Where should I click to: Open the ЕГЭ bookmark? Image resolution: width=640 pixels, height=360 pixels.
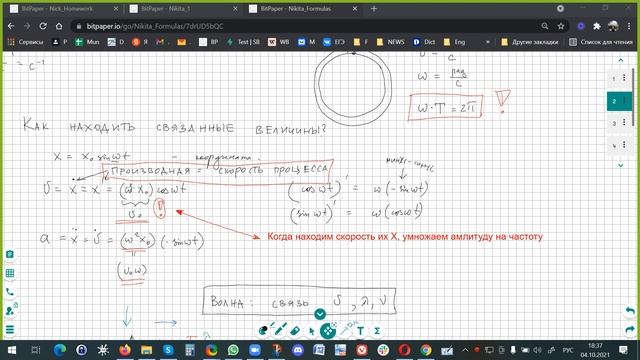(334, 42)
